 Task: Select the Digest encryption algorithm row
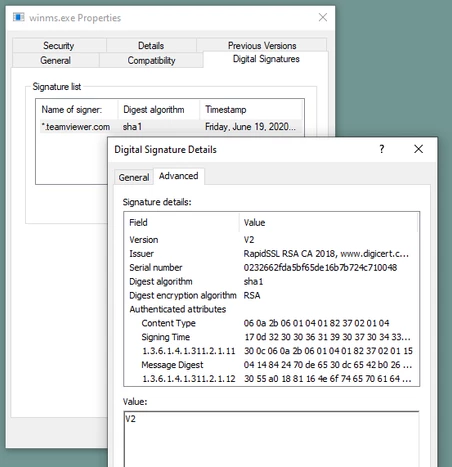click(x=271, y=296)
